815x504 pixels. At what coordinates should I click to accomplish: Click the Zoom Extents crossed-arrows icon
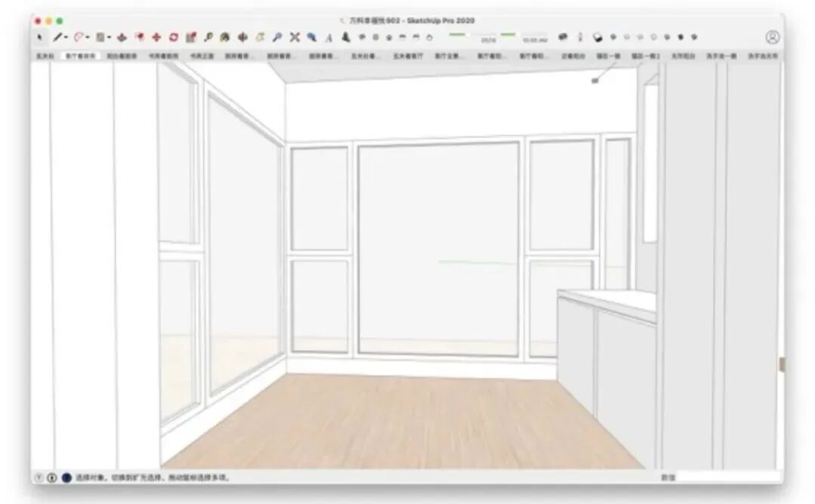pos(295,38)
